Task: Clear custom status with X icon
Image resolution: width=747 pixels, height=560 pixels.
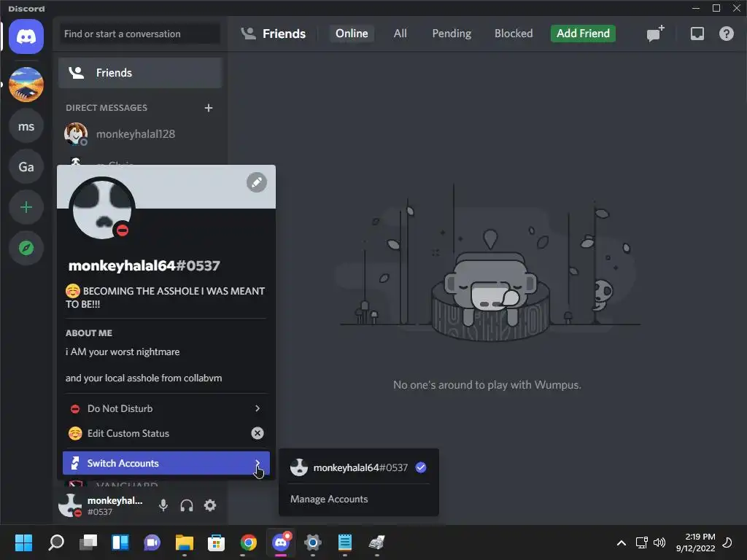Action: point(258,433)
